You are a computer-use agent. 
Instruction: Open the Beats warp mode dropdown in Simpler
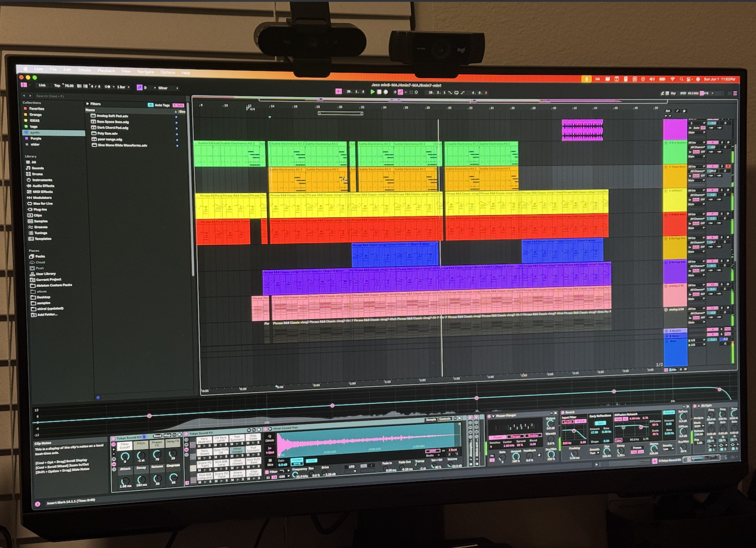click(x=433, y=455)
